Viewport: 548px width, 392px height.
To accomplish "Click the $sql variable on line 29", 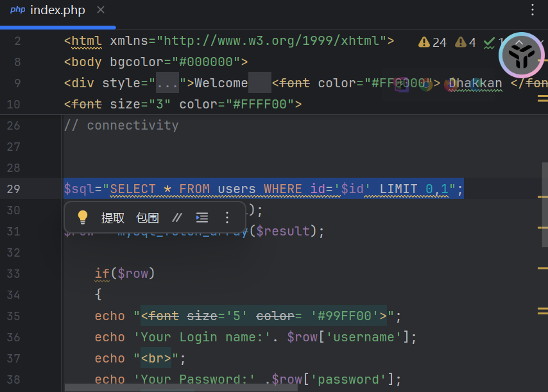I will [79, 189].
